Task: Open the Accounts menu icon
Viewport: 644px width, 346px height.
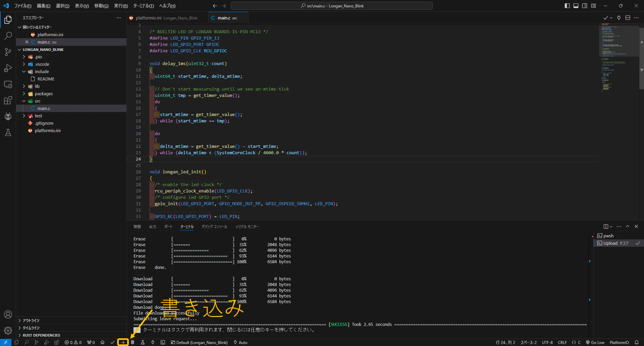Action: [8, 314]
